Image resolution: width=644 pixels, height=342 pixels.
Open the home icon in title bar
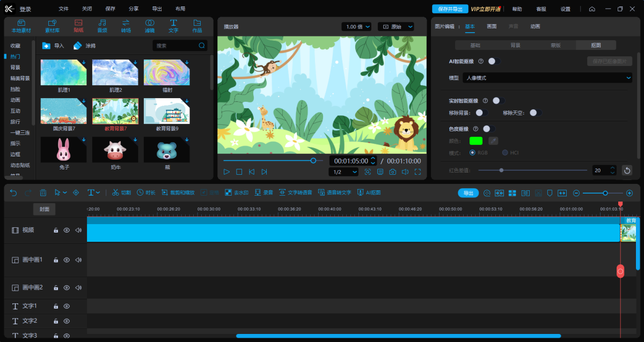[592, 9]
